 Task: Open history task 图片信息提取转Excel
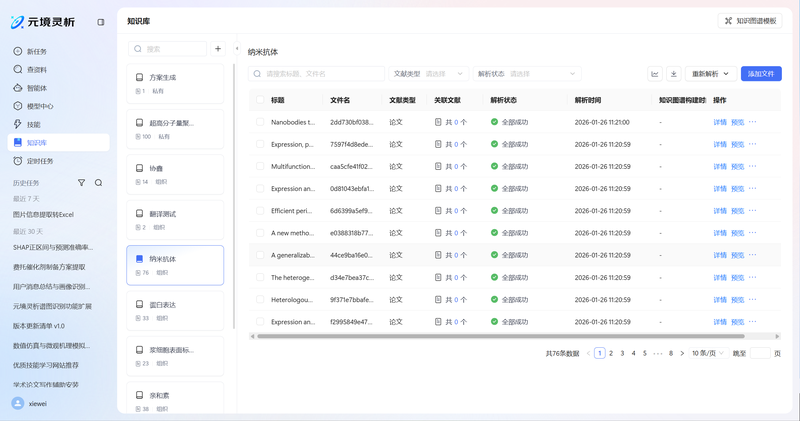[x=43, y=215]
